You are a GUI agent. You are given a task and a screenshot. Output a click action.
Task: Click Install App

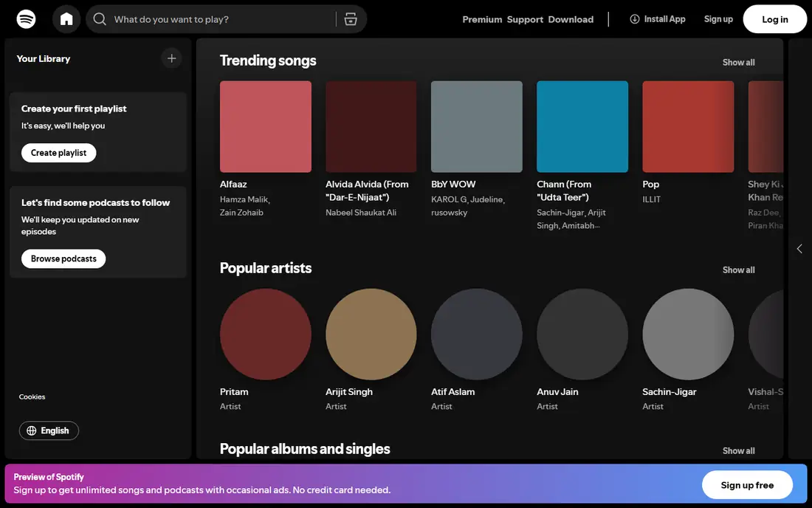click(658, 19)
